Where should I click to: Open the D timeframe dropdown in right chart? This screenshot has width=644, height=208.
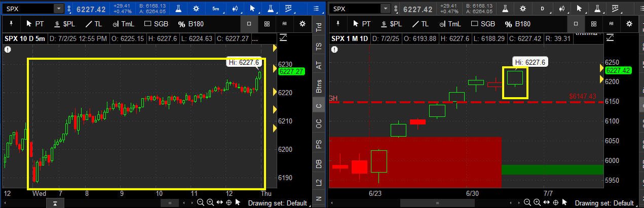(x=542, y=9)
